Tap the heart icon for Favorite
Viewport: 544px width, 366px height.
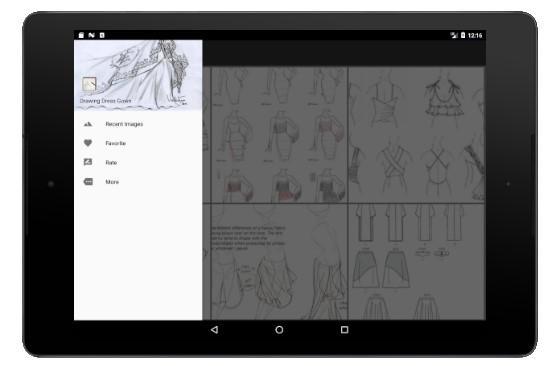(x=88, y=143)
